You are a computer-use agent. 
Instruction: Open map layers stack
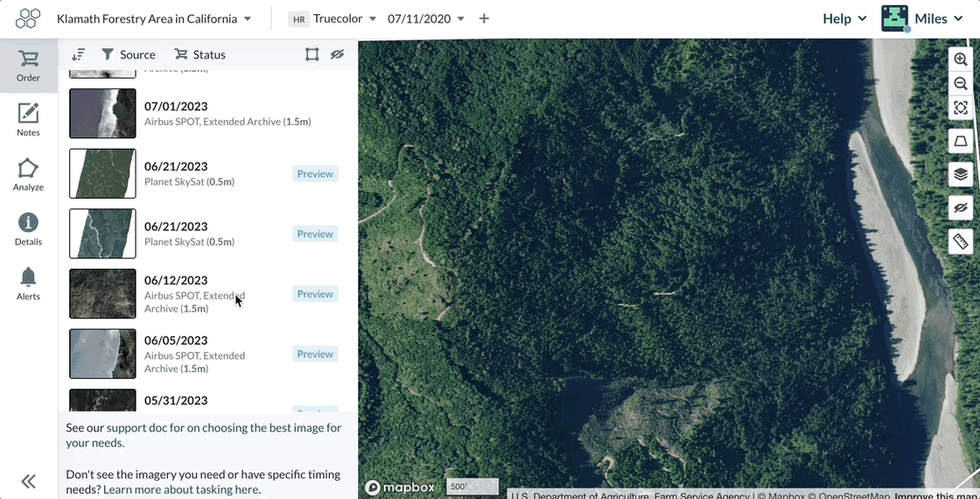tap(961, 174)
